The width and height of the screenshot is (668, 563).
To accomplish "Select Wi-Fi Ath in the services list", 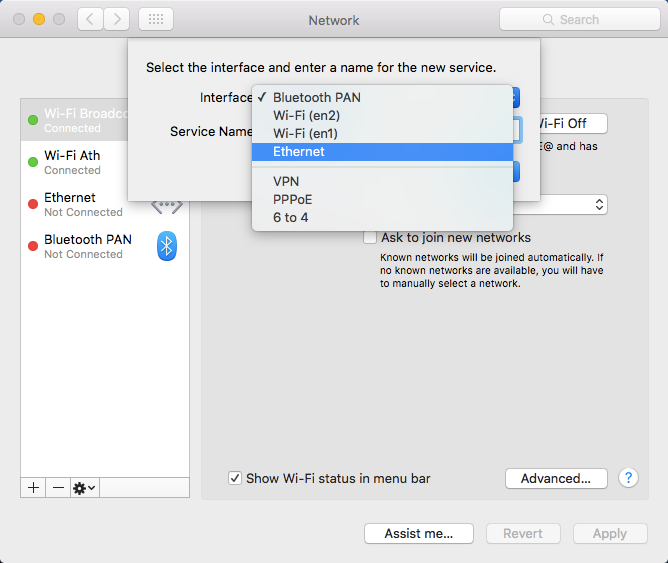I will 72,162.
